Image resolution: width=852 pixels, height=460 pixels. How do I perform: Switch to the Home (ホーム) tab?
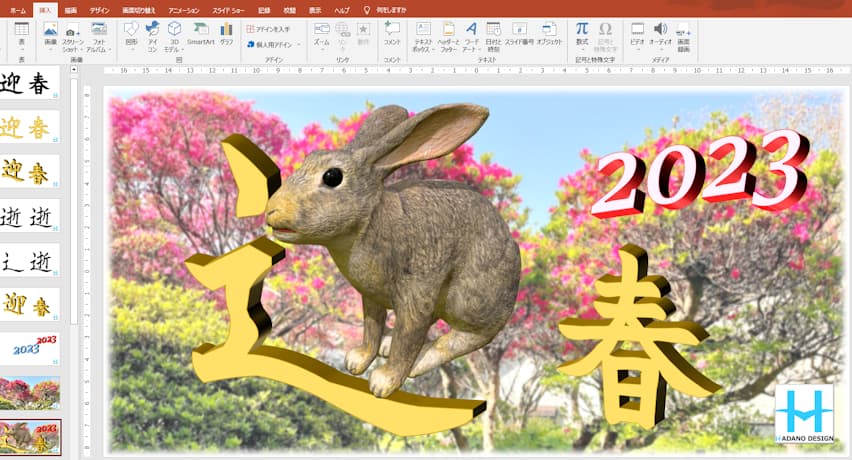point(18,10)
